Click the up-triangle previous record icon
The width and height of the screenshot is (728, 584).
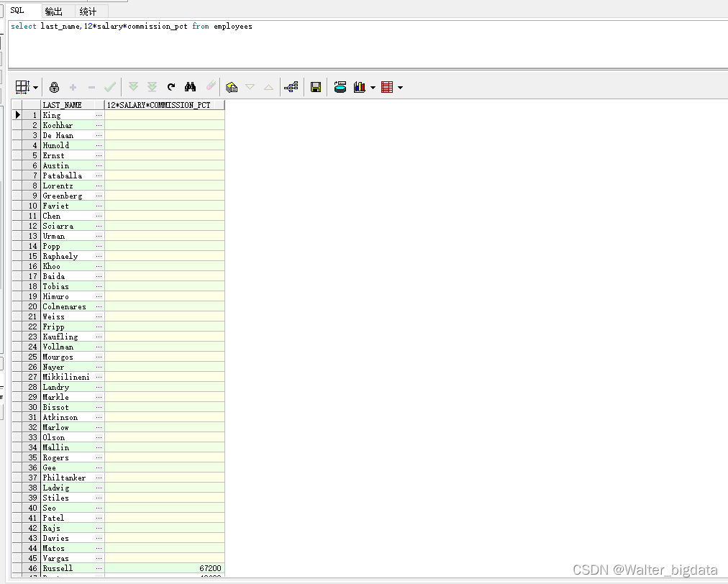[268, 87]
